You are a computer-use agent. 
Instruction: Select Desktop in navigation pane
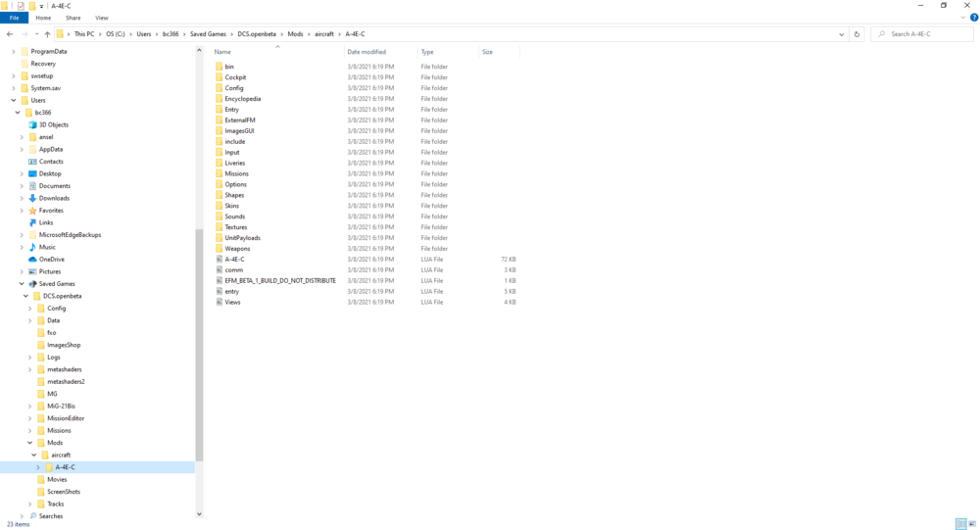(50, 173)
